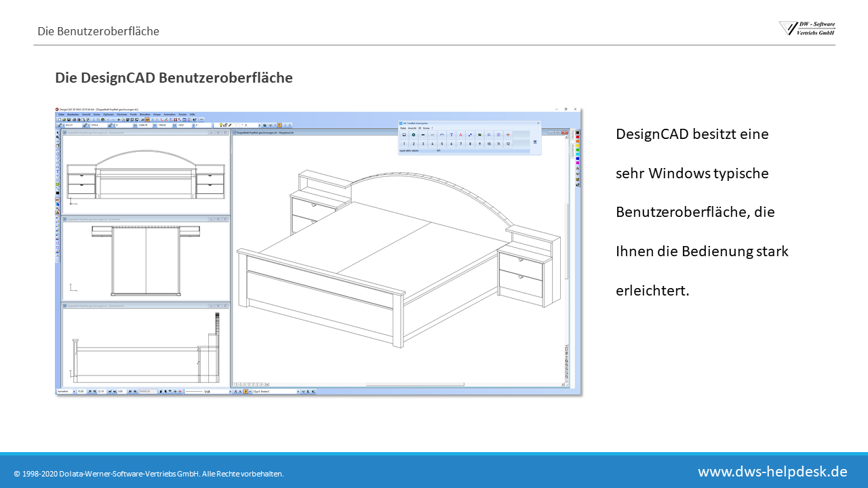Open Datei menu in DC Toolkit window
The width and height of the screenshot is (868, 488).
tap(403, 128)
